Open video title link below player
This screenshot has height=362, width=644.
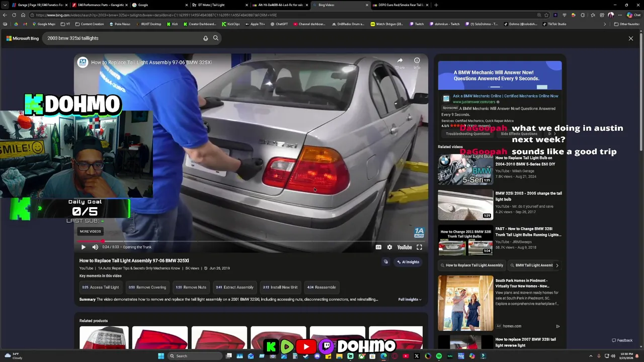[134, 260]
